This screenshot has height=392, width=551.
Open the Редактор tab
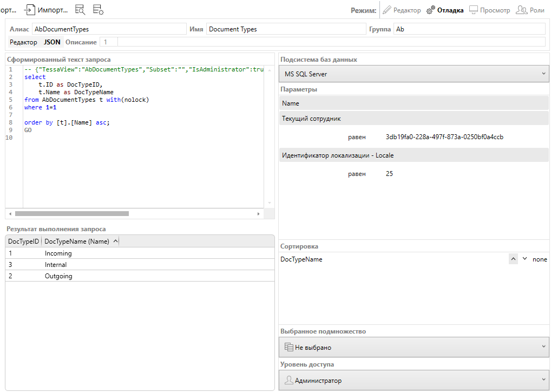pyautogui.click(x=23, y=42)
